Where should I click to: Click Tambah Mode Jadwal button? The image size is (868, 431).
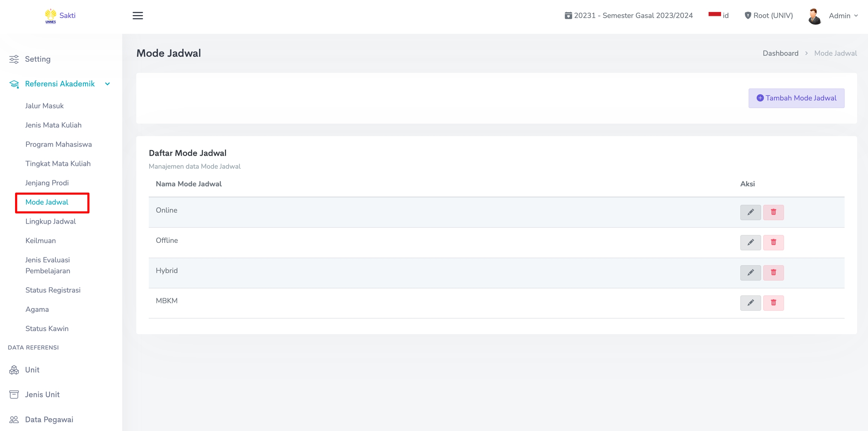796,98
